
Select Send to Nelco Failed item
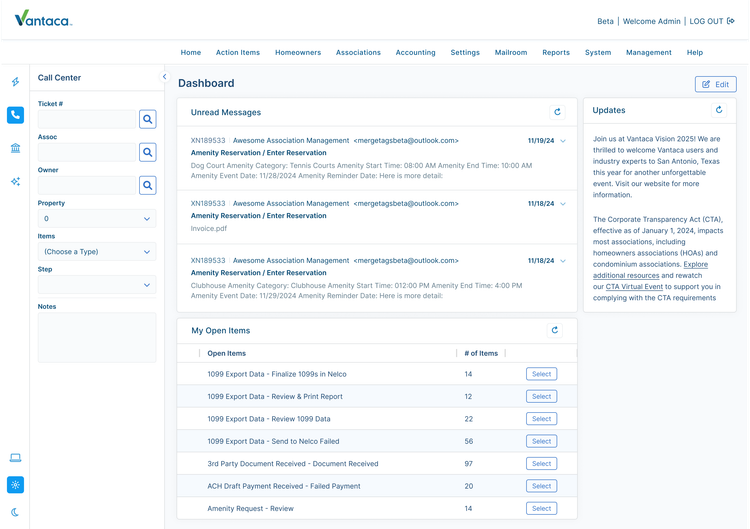541,441
